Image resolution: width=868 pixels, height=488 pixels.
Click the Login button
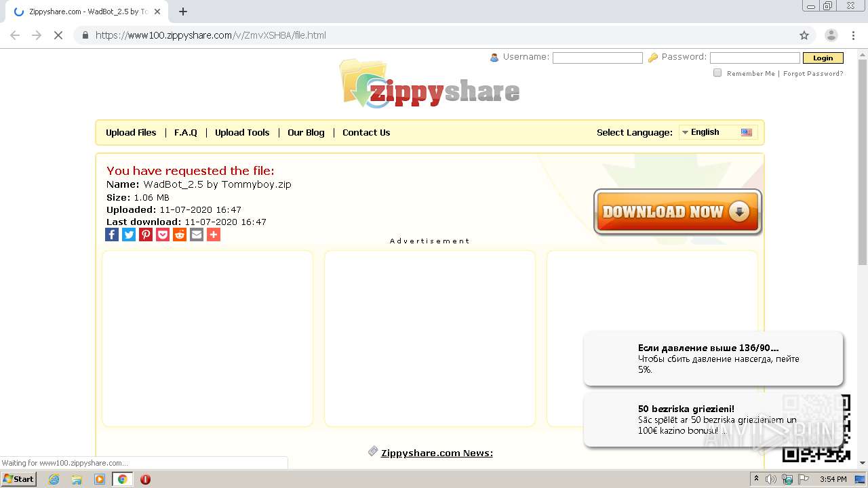pos(823,58)
